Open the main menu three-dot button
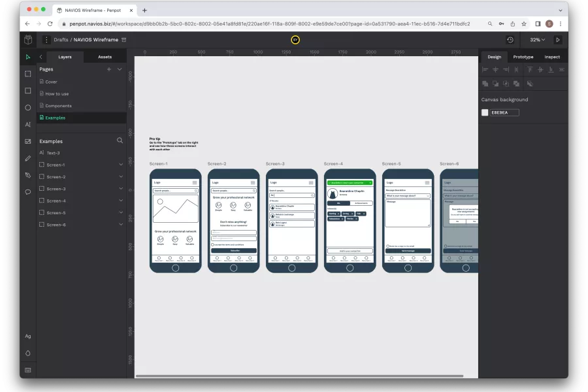The image size is (588, 392). [46, 40]
